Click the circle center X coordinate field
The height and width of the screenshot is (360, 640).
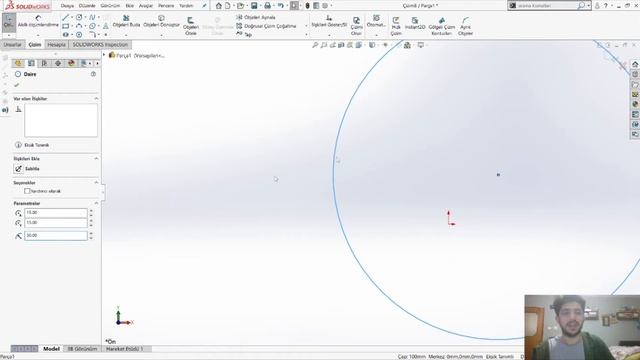pos(56,213)
